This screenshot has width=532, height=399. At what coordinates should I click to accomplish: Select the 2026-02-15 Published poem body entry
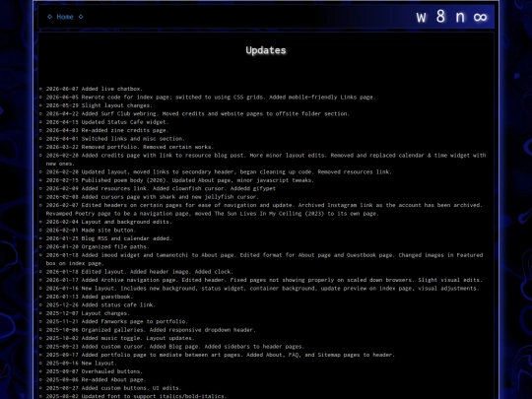(x=180, y=180)
